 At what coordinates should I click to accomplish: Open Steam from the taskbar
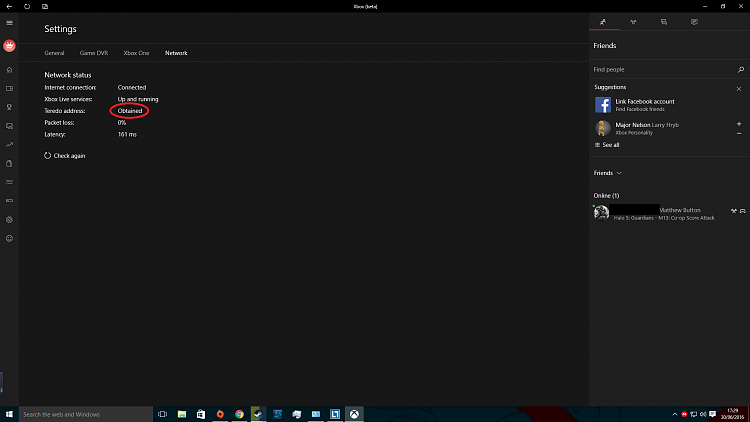tap(258, 414)
